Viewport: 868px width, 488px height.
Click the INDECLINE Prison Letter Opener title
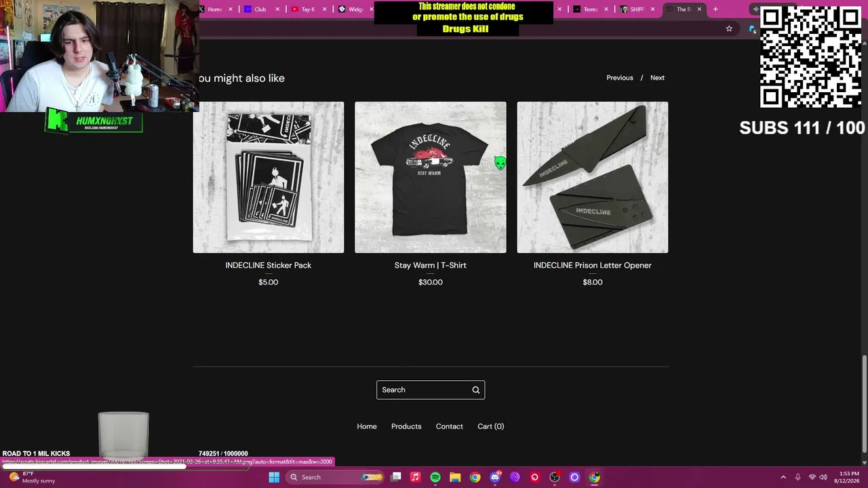(593, 265)
